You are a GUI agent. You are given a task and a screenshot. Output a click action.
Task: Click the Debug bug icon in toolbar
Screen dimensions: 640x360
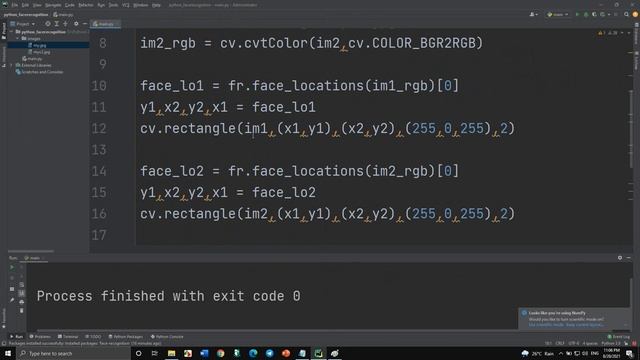pyautogui.click(x=586, y=15)
